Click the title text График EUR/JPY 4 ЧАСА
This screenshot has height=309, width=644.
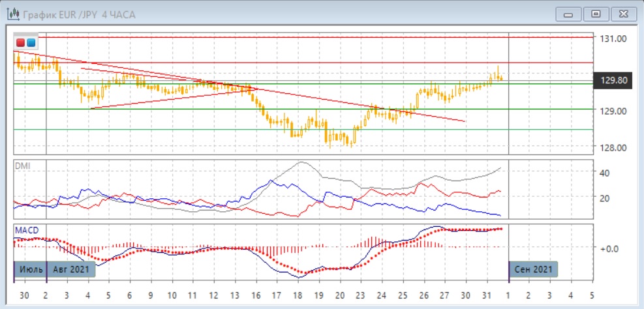79,14
